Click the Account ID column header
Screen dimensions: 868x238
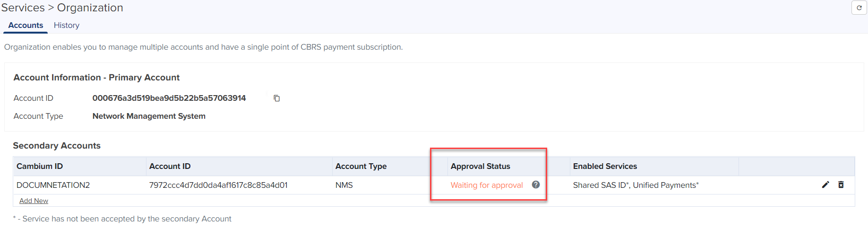tap(170, 167)
